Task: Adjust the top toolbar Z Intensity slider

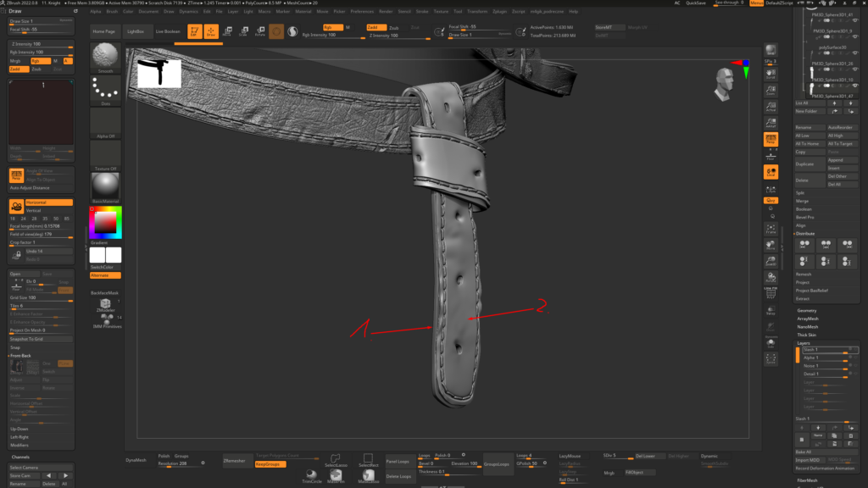Action: 398,36
